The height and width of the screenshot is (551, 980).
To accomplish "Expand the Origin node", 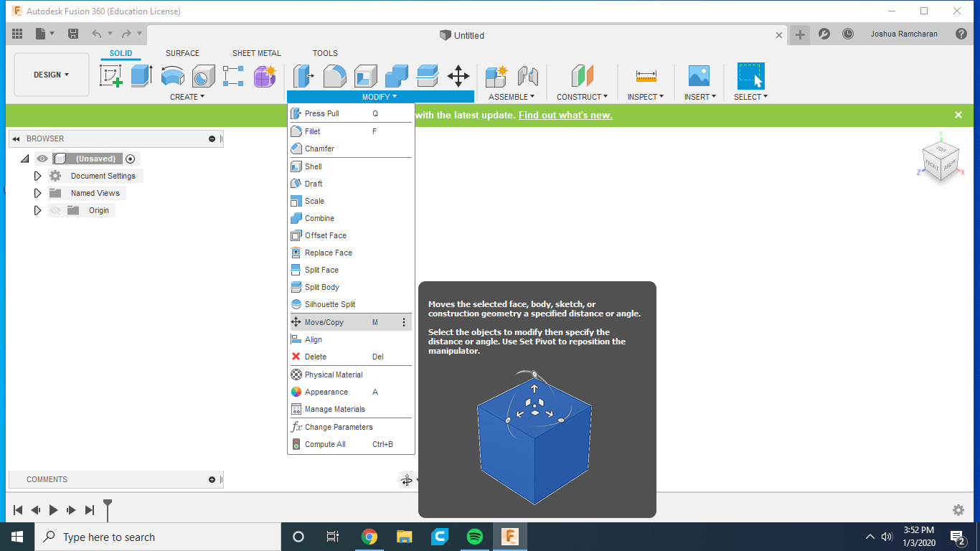I will [38, 210].
